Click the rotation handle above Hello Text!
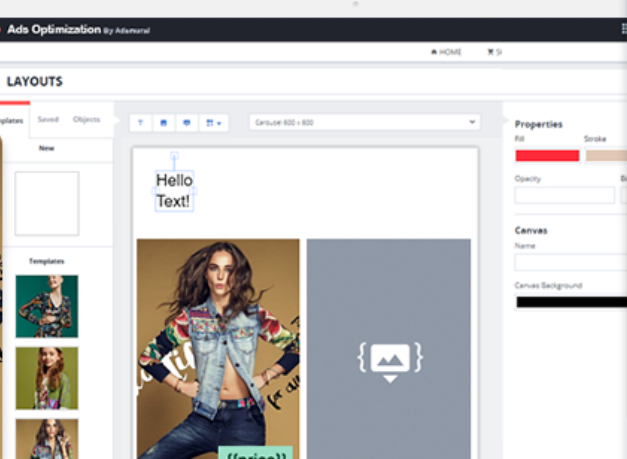Viewport: 627px width, 459px height. (174, 155)
